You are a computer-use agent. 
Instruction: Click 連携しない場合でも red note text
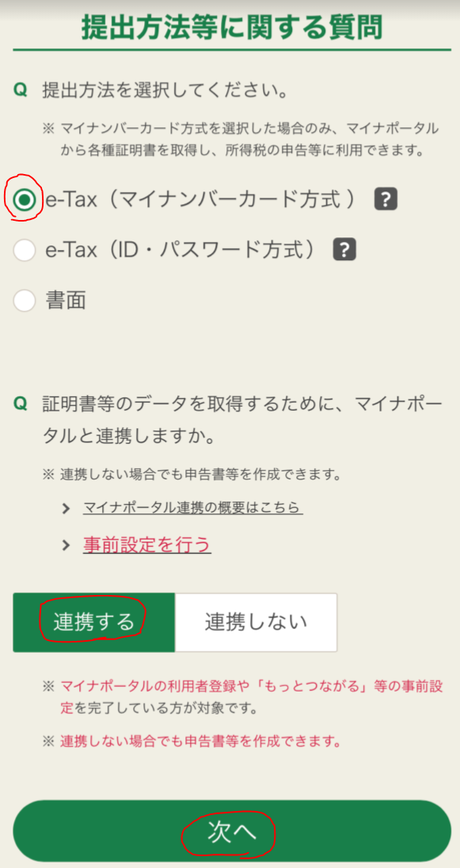200,741
